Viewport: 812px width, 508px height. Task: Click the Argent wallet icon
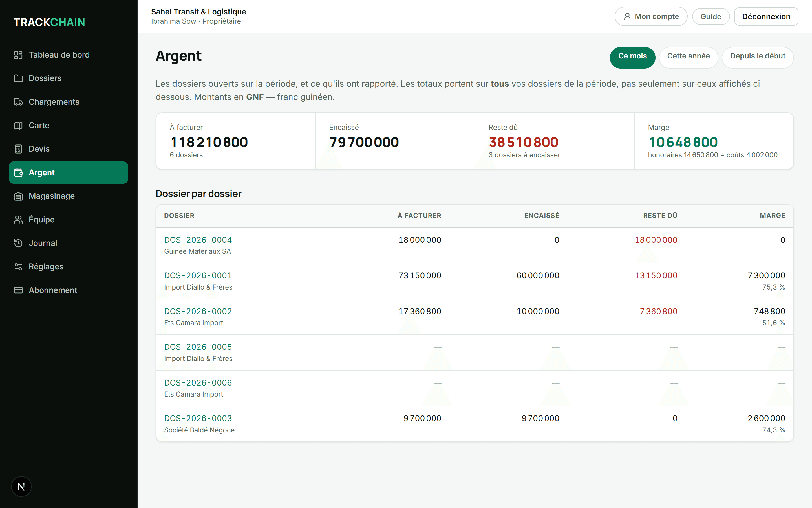pyautogui.click(x=18, y=172)
